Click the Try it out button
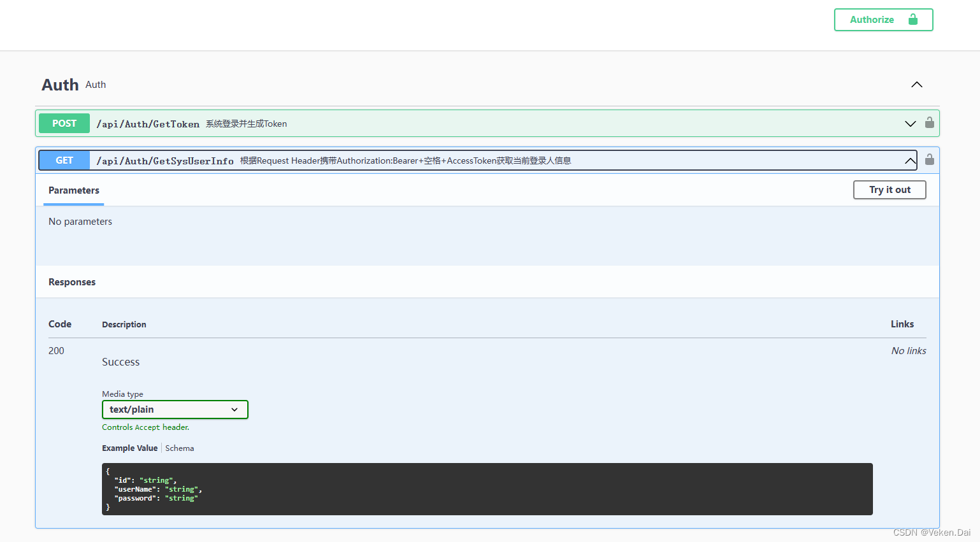Screen dimensions: 980x542 889,189
